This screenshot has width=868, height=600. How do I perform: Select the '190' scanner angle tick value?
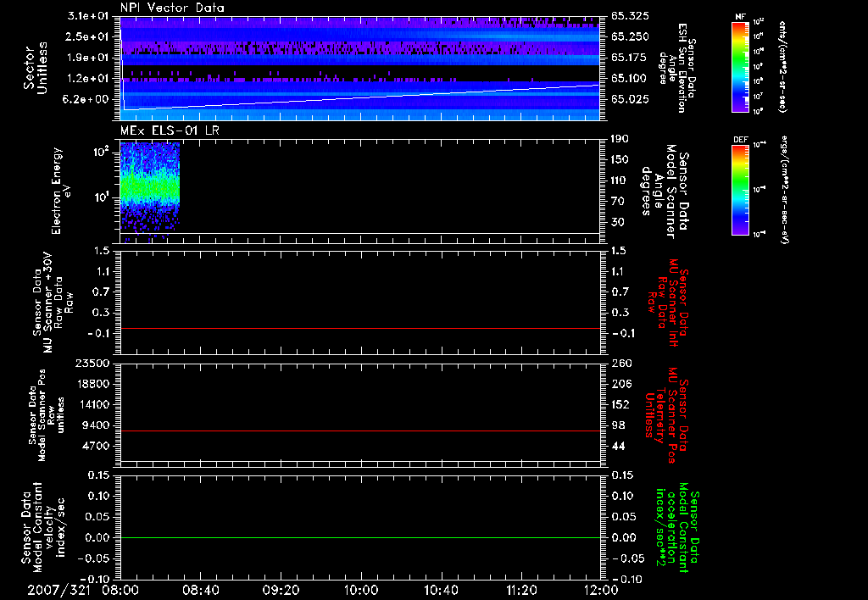point(620,139)
